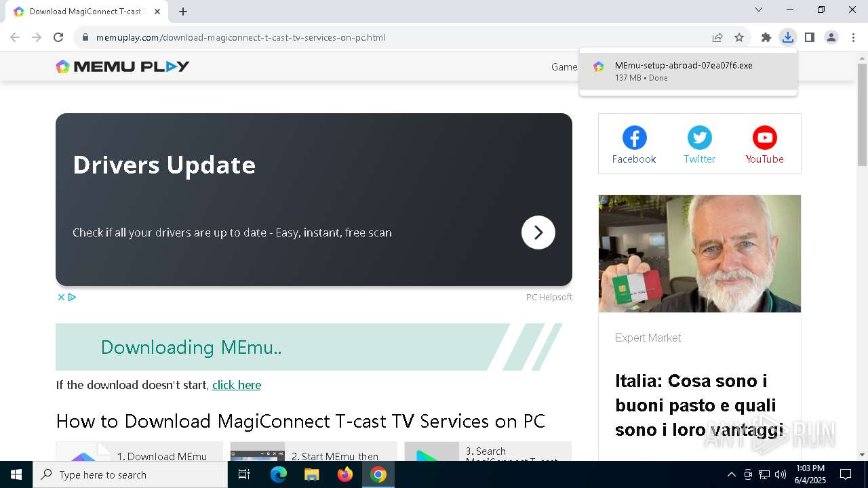Open MEmu-setup-abroad downloaded file
Screen dimensions: 868x488
click(688, 71)
